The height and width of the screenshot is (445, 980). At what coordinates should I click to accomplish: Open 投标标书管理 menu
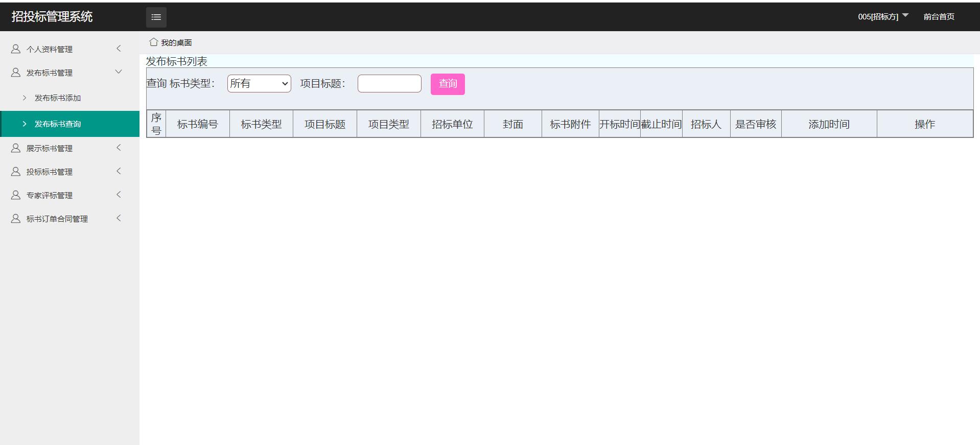click(x=69, y=172)
